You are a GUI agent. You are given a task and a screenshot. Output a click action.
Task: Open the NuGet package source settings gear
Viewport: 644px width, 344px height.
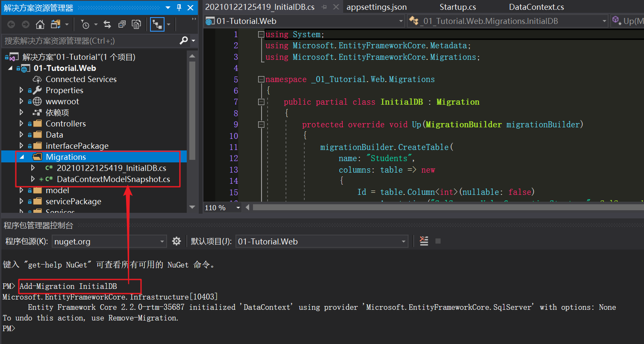(176, 241)
